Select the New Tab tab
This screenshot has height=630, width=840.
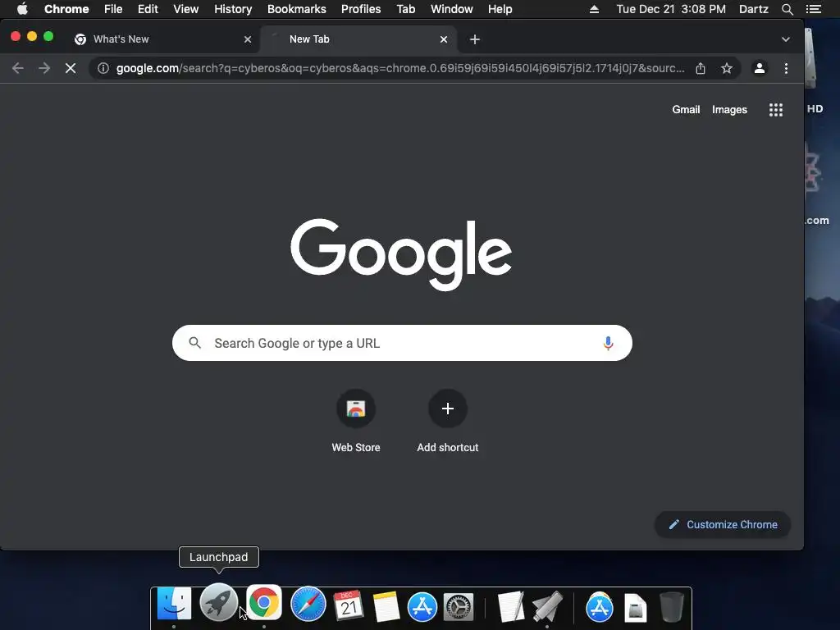point(358,39)
